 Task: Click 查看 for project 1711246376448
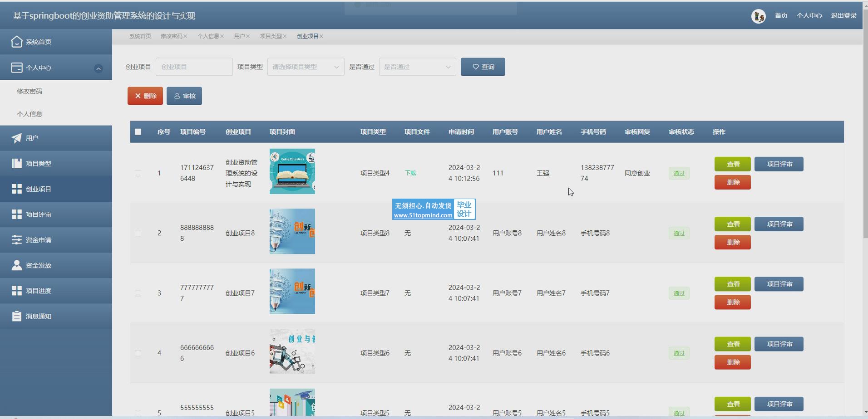732,164
